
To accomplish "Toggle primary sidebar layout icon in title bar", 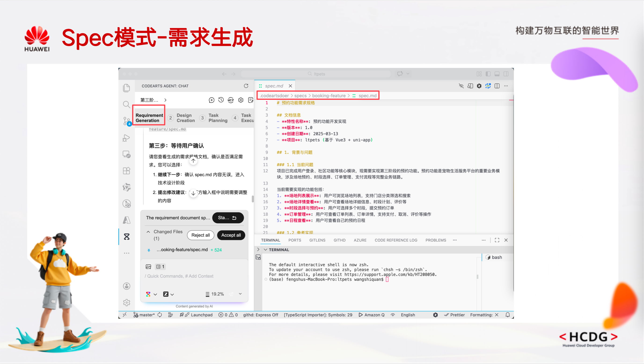I will [x=488, y=74].
